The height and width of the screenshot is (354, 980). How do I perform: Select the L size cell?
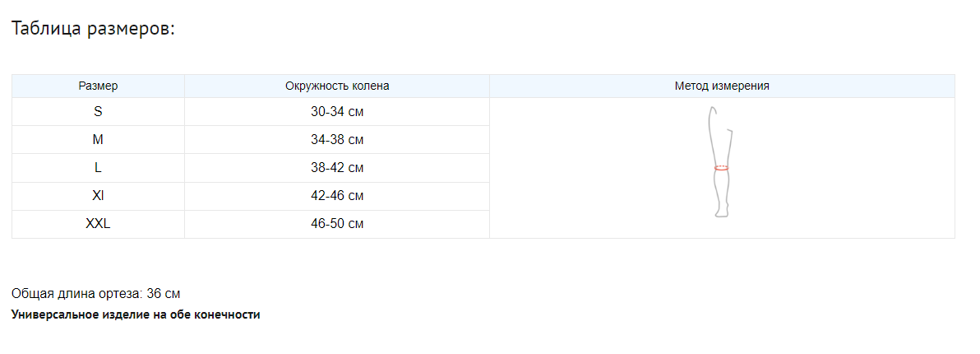pos(98,168)
